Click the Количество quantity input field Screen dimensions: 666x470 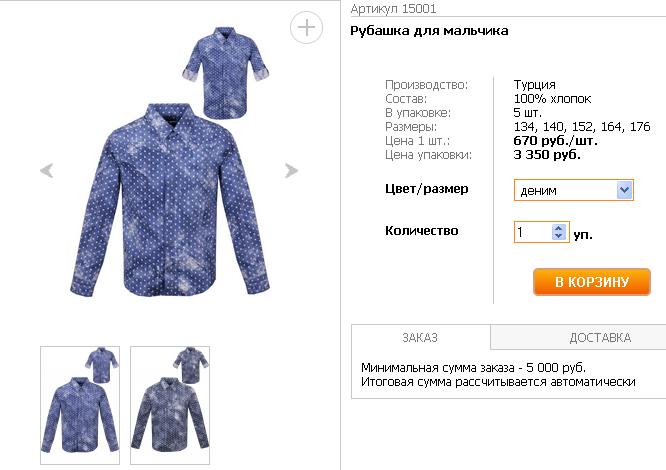[533, 232]
